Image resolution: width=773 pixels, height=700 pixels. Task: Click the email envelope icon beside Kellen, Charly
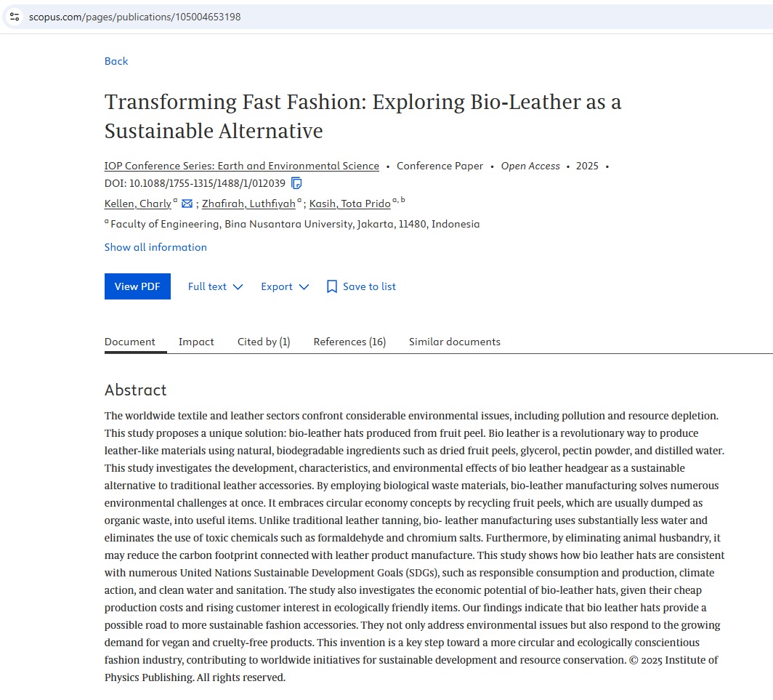pos(187,204)
